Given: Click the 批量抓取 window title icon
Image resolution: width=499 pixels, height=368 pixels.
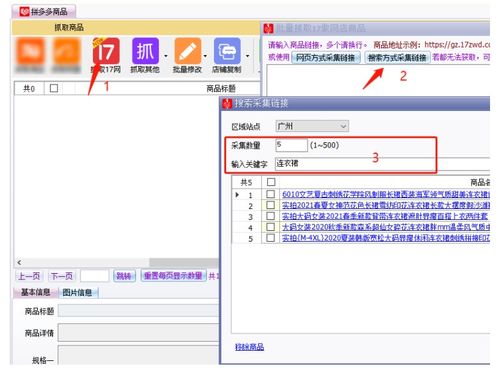Looking at the screenshot, I should coord(269,29).
